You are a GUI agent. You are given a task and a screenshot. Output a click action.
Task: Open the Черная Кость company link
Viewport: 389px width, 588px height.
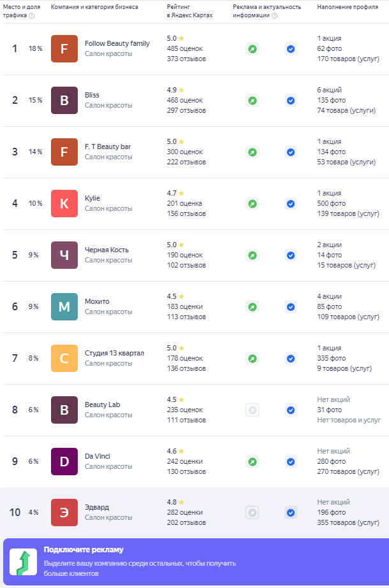pyautogui.click(x=106, y=250)
